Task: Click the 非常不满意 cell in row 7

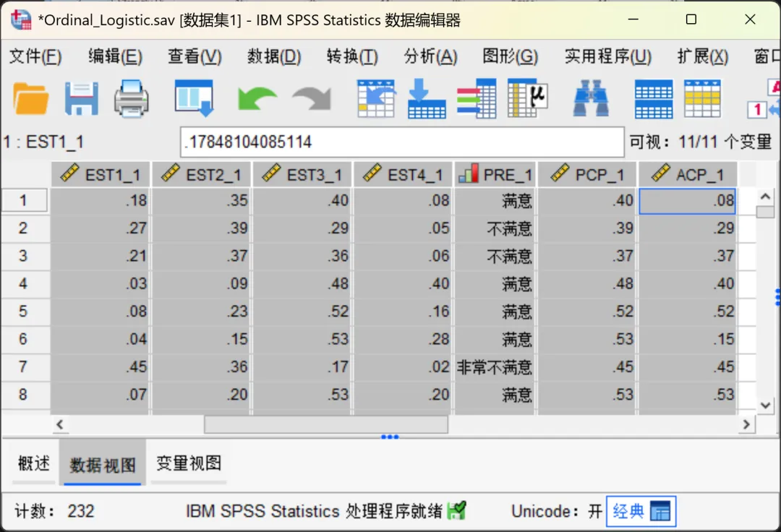Action: pos(495,366)
